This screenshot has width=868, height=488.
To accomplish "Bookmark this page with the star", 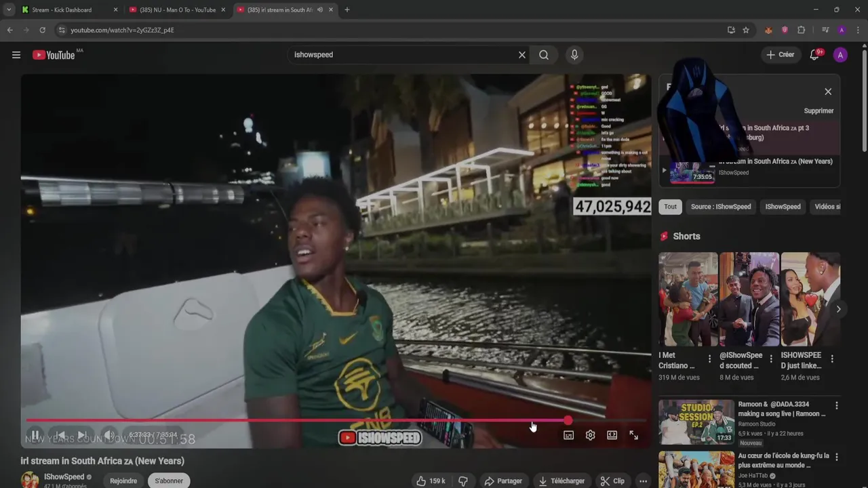I will point(746,30).
